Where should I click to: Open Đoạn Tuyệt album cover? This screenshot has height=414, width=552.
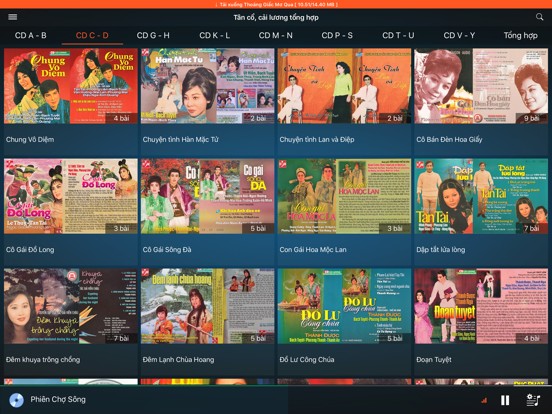(481, 306)
